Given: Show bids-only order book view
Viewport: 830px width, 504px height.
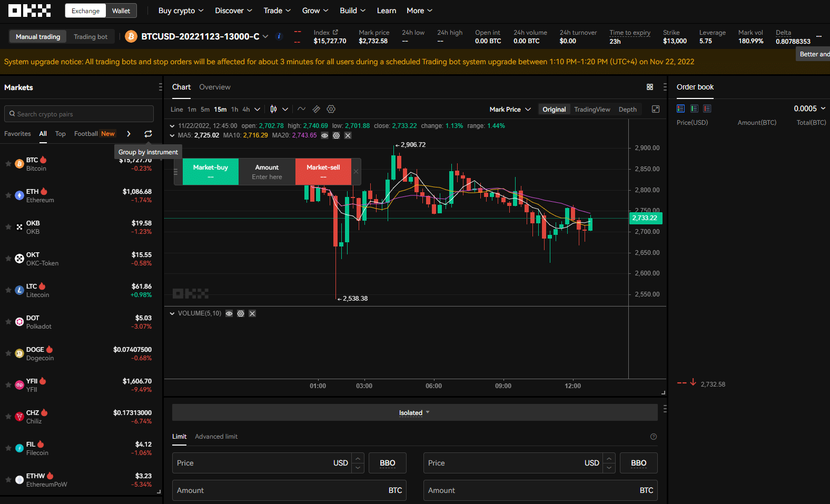Looking at the screenshot, I should click(x=694, y=108).
